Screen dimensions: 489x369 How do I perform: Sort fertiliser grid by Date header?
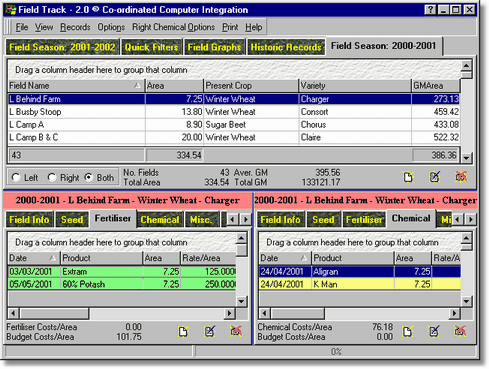(x=34, y=258)
